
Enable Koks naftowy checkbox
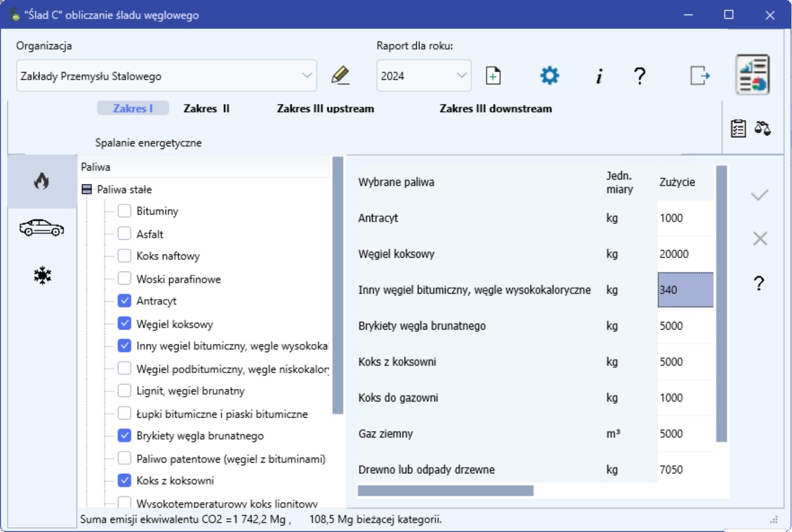[x=124, y=256]
